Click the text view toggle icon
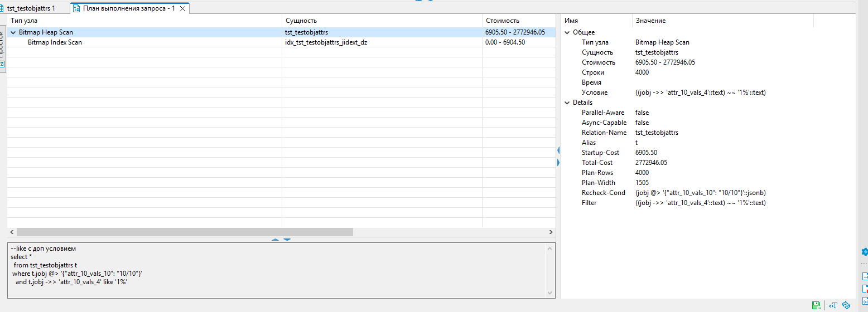Viewport: 868px width, 312px height. (833, 305)
